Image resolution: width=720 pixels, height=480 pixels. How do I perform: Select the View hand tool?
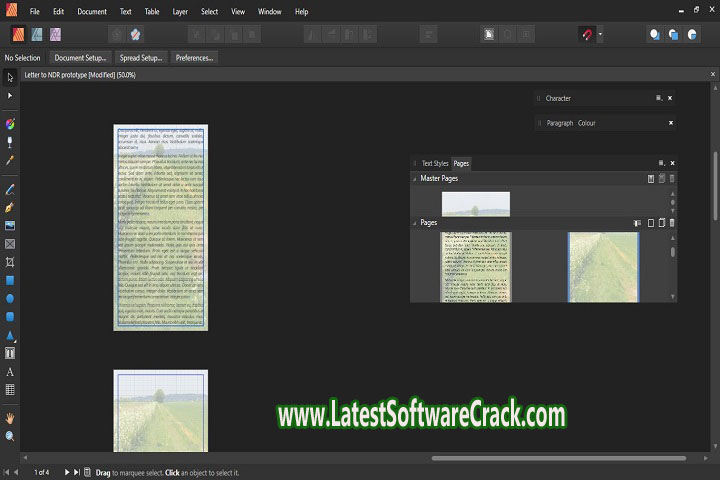point(10,418)
